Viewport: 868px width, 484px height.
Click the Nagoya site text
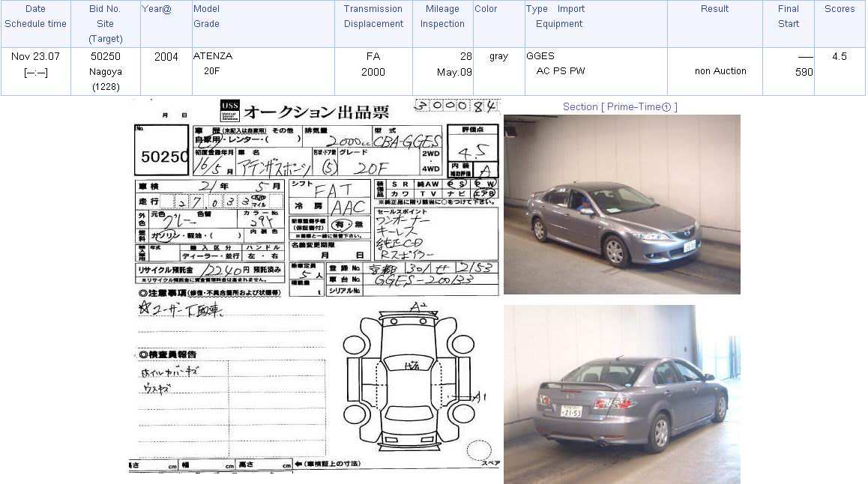tap(105, 72)
